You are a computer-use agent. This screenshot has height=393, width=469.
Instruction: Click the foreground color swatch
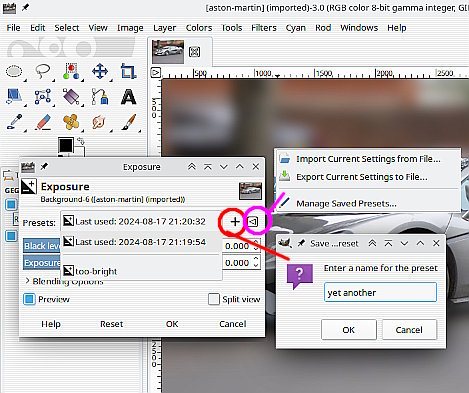point(66,145)
